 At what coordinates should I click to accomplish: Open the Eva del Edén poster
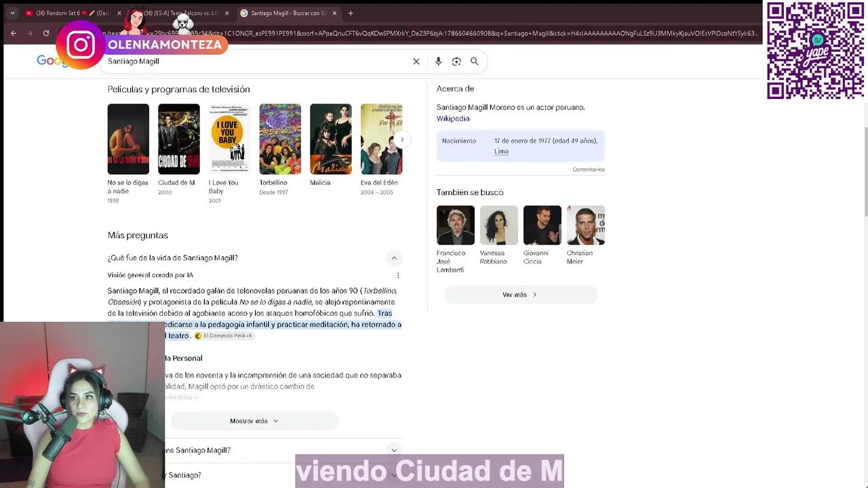[381, 139]
